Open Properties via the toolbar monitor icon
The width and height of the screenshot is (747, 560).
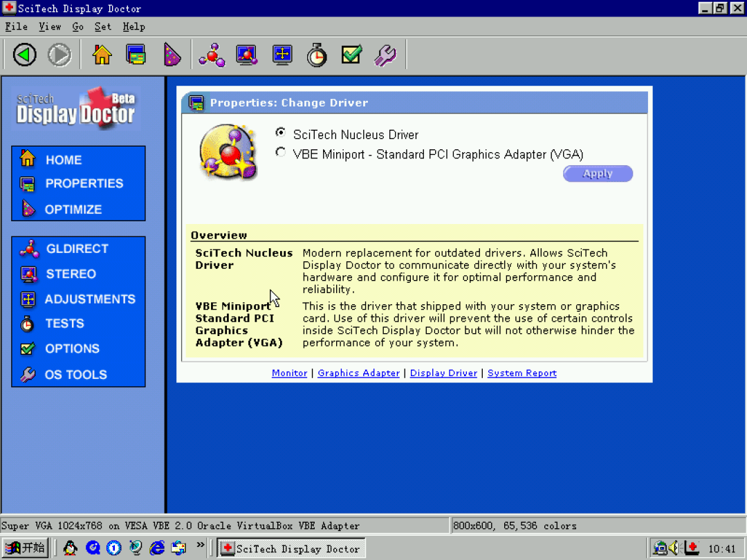click(x=136, y=55)
